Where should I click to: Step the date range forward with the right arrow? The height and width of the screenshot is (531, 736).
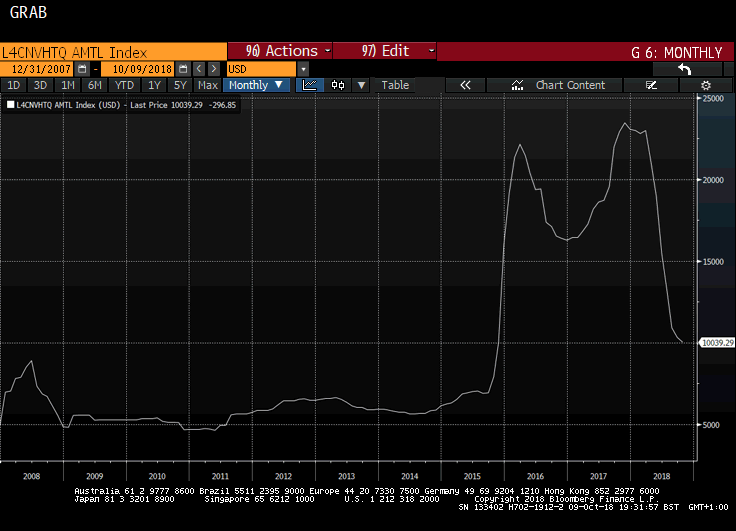[214, 68]
